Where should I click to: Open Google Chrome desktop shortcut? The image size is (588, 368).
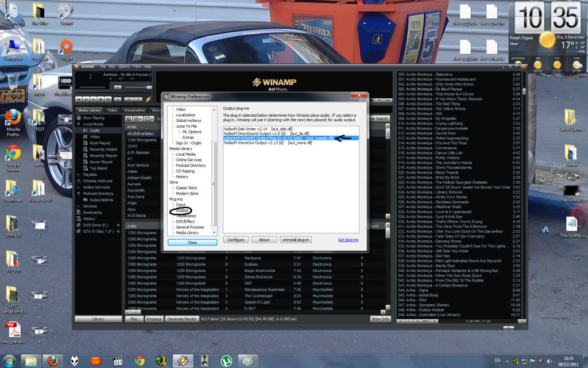click(x=13, y=159)
